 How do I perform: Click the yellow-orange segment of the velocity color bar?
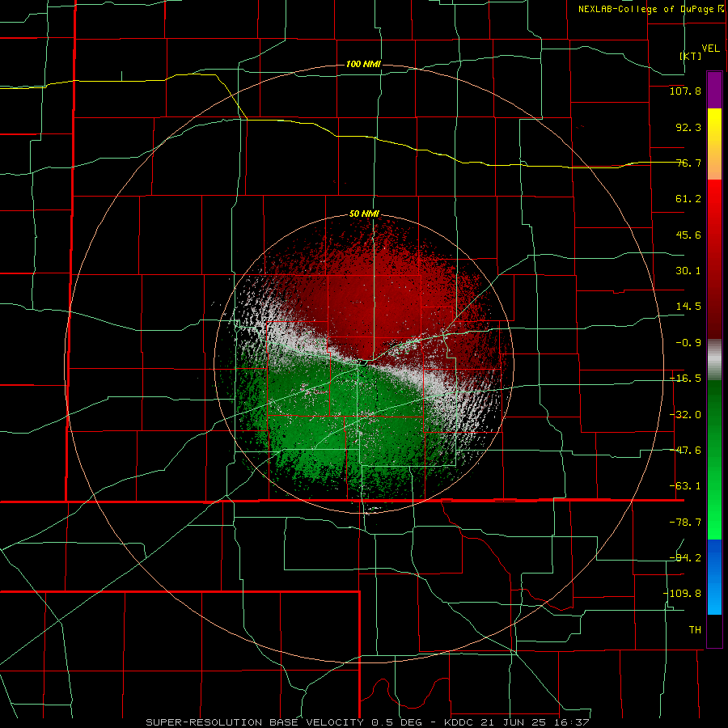click(x=714, y=144)
